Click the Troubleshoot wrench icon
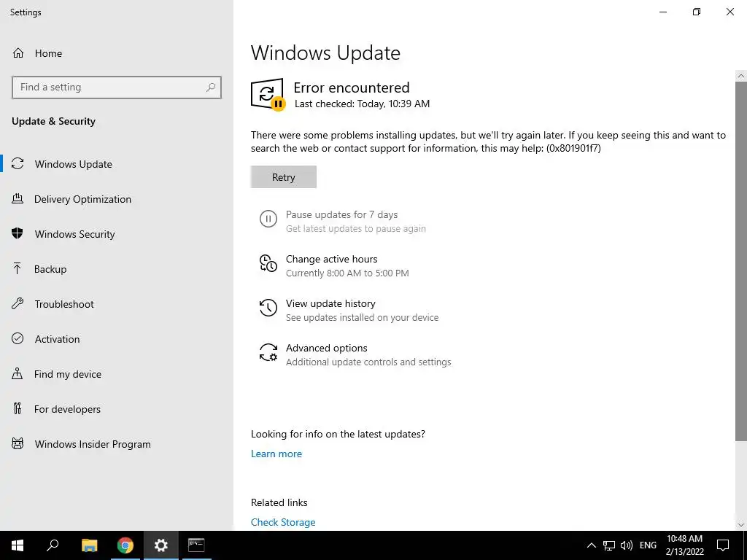Viewport: 747px width, 560px height. coord(18,304)
